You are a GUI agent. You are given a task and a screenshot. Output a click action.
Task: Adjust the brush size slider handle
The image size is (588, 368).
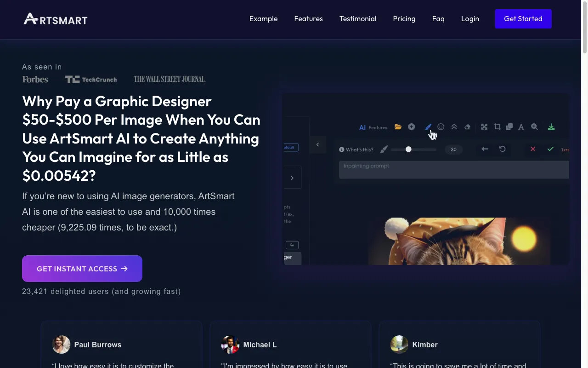point(408,149)
